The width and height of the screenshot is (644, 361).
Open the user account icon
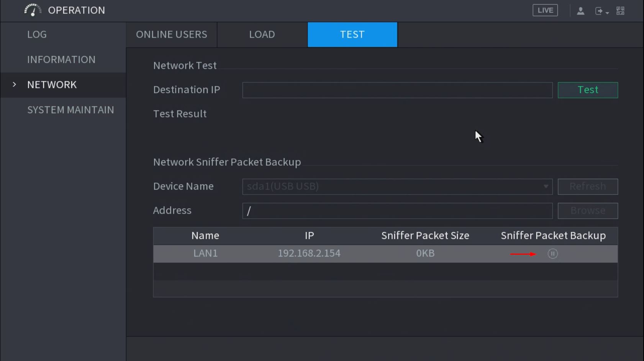click(580, 11)
